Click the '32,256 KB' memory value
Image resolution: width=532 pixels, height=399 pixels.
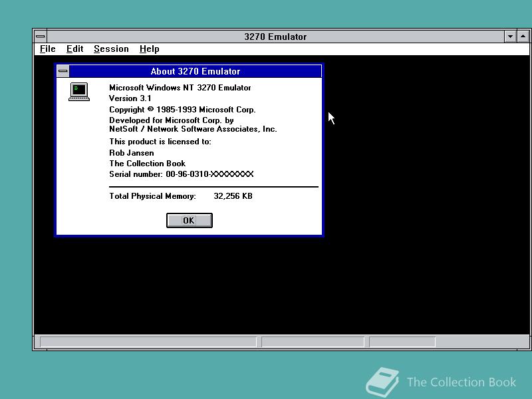coord(233,196)
